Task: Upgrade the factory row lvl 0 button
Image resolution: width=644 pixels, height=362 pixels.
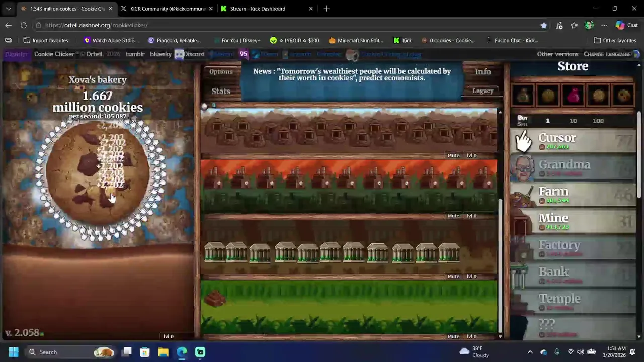Action: [x=471, y=216]
